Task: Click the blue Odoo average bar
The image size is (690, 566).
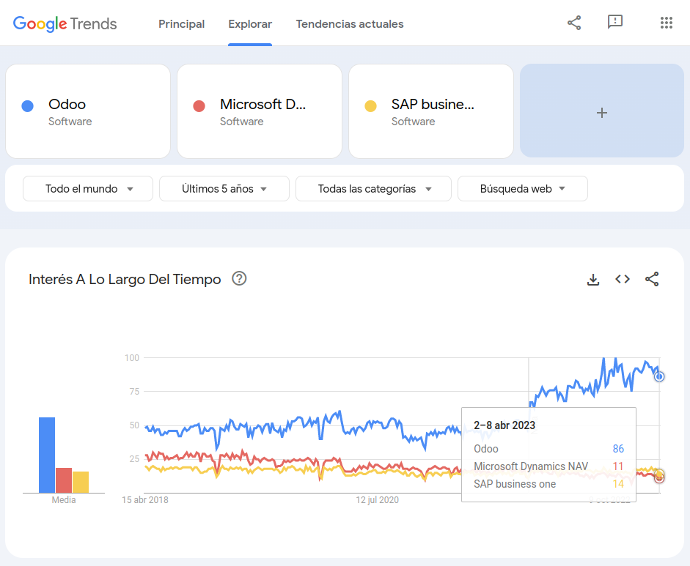Action: (47, 455)
